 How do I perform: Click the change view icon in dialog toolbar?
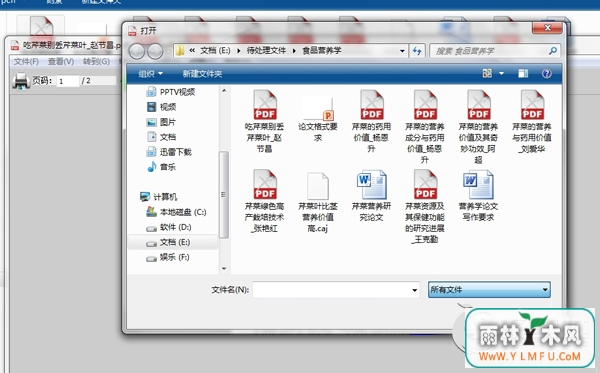pyautogui.click(x=487, y=73)
